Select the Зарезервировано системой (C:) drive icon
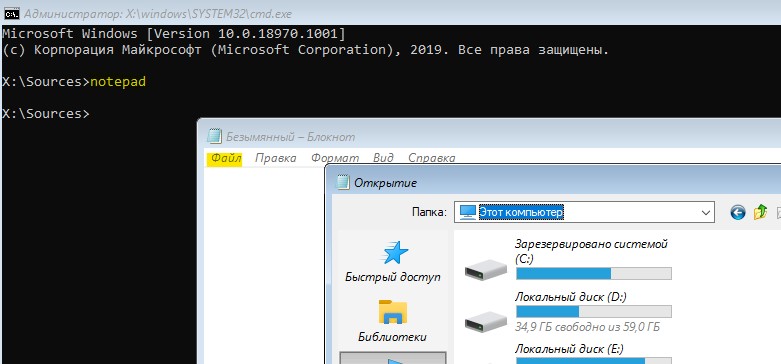 tap(486, 270)
